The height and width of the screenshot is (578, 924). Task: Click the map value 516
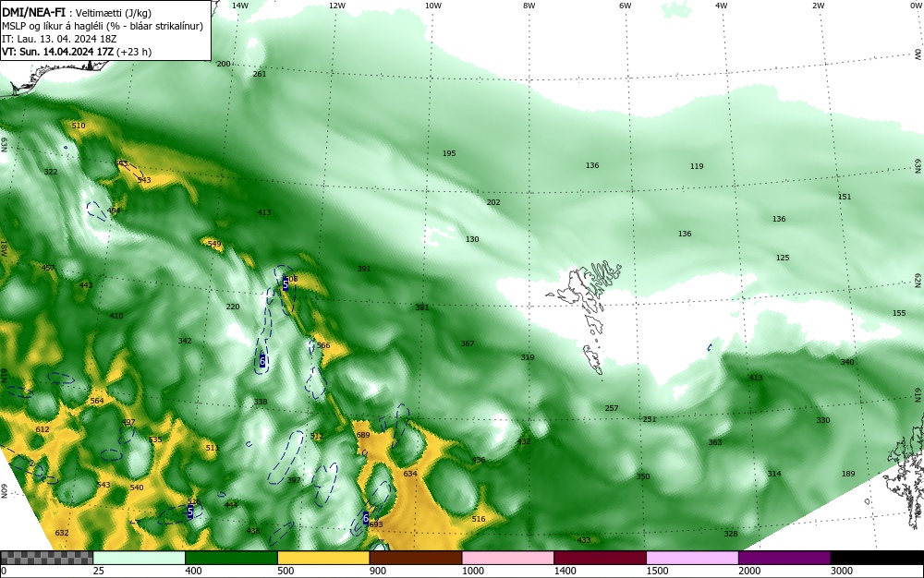[479, 519]
